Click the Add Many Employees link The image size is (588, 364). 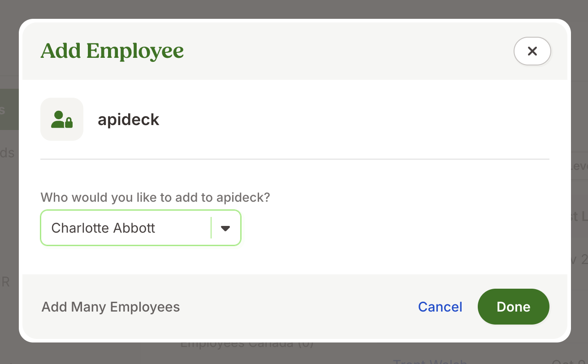pos(110,307)
